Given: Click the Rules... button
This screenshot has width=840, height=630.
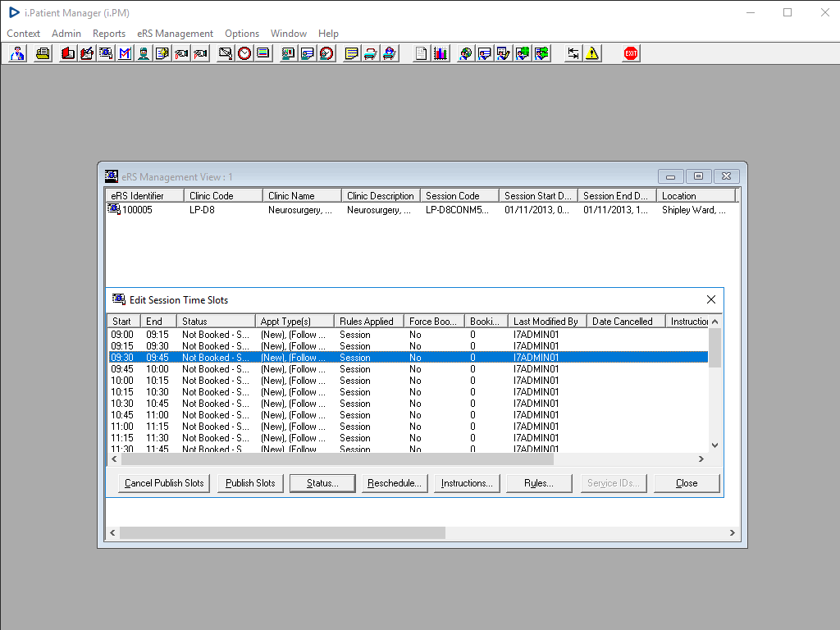Looking at the screenshot, I should click(539, 483).
